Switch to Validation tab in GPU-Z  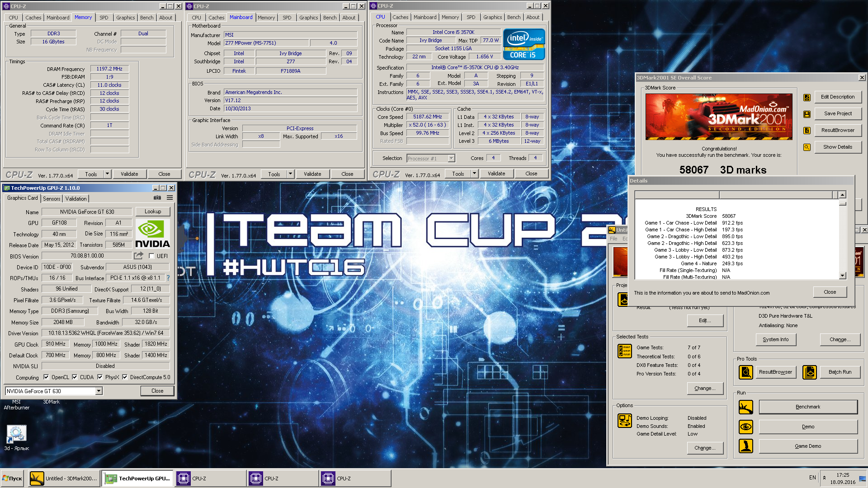pyautogui.click(x=76, y=199)
